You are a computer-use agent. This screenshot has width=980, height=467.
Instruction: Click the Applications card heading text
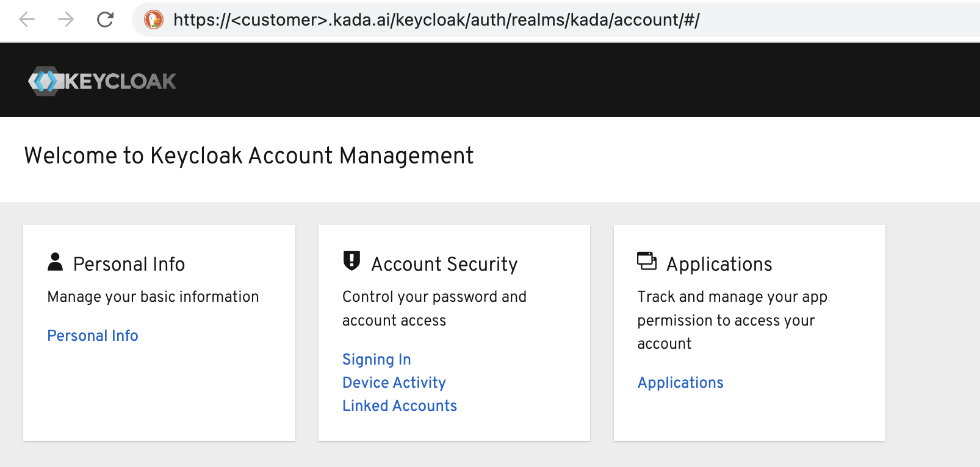[719, 264]
